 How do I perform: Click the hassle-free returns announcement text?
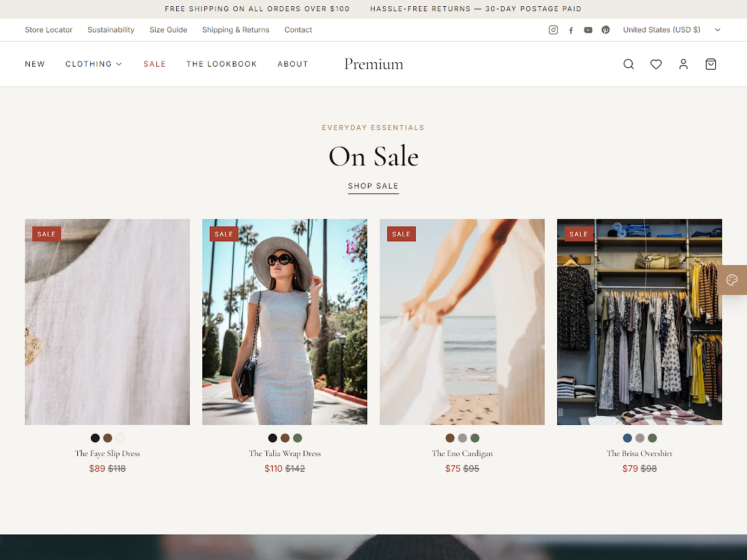(x=476, y=9)
